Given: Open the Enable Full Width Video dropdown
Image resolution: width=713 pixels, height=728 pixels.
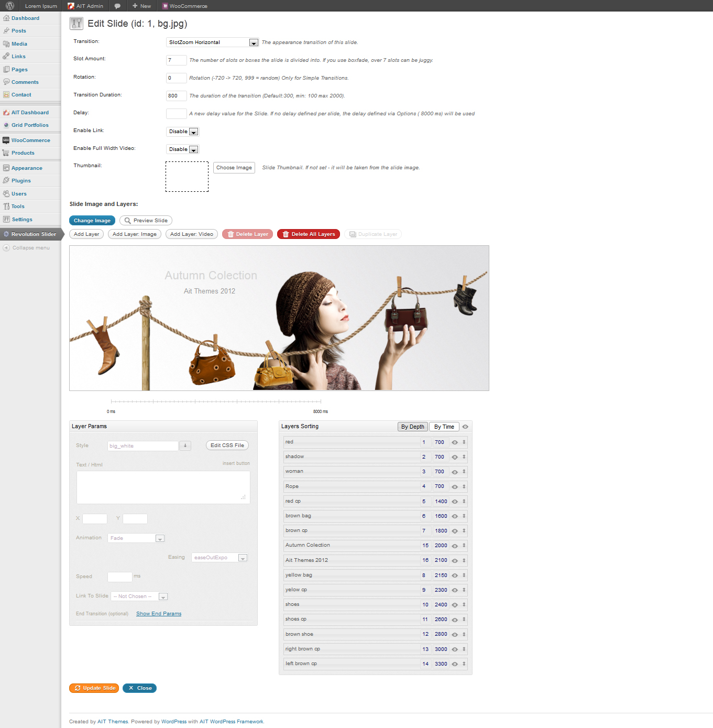Looking at the screenshot, I should [193, 149].
